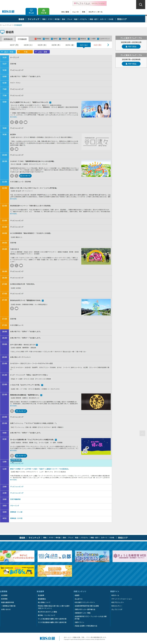Select date 11/2 (日)
147x644 pixels.
coord(97,45)
